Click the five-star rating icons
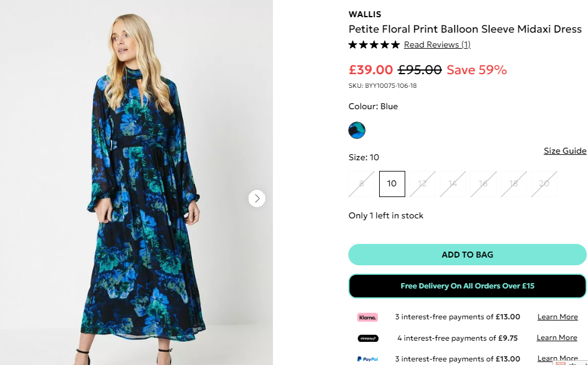Viewport: 588px width, 365px height. coord(374,45)
